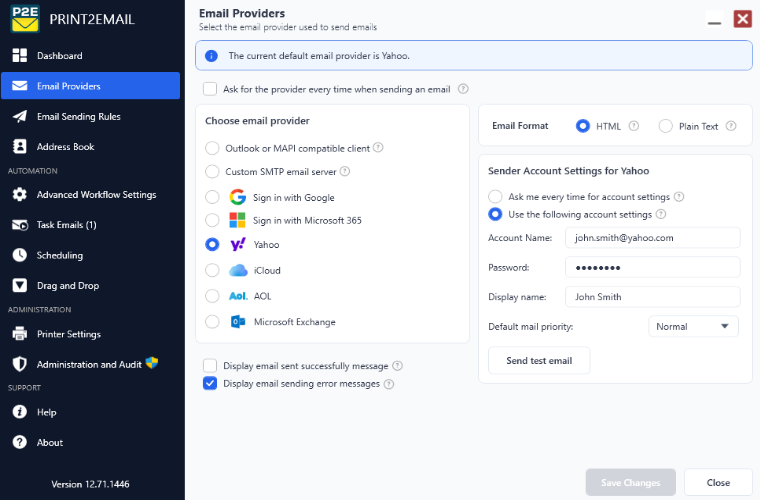Open the Scheduling section
This screenshot has height=500, width=760.
[91, 255]
